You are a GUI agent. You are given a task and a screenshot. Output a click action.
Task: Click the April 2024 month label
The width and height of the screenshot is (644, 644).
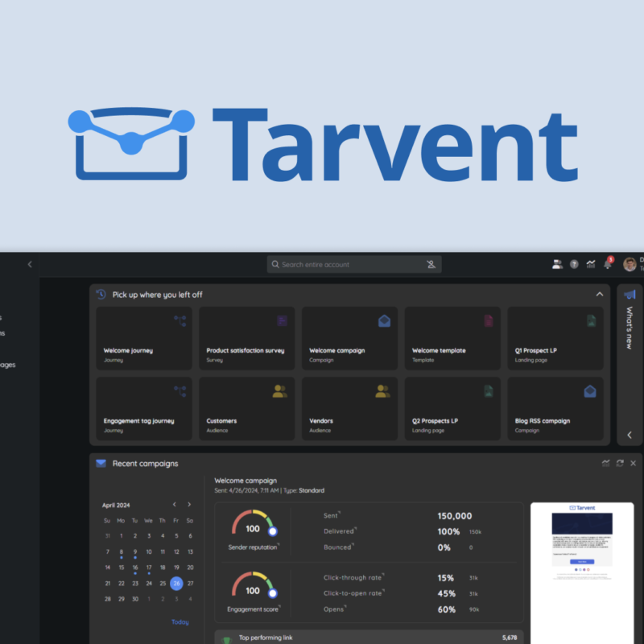(x=116, y=506)
